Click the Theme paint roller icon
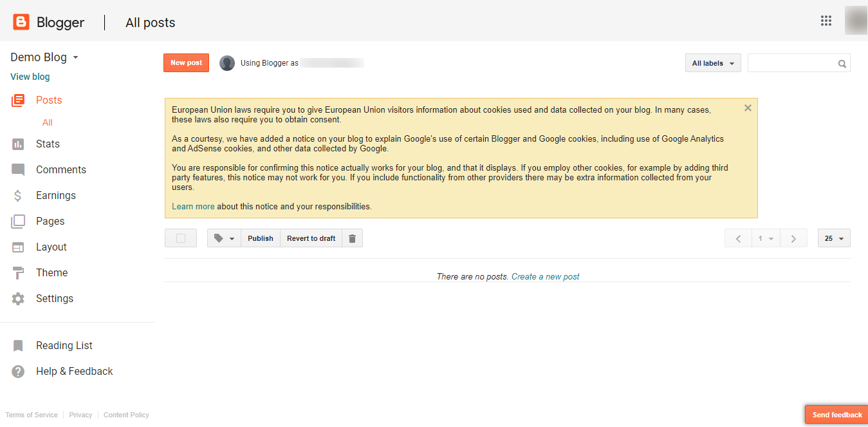This screenshot has width=868, height=427. [x=18, y=273]
